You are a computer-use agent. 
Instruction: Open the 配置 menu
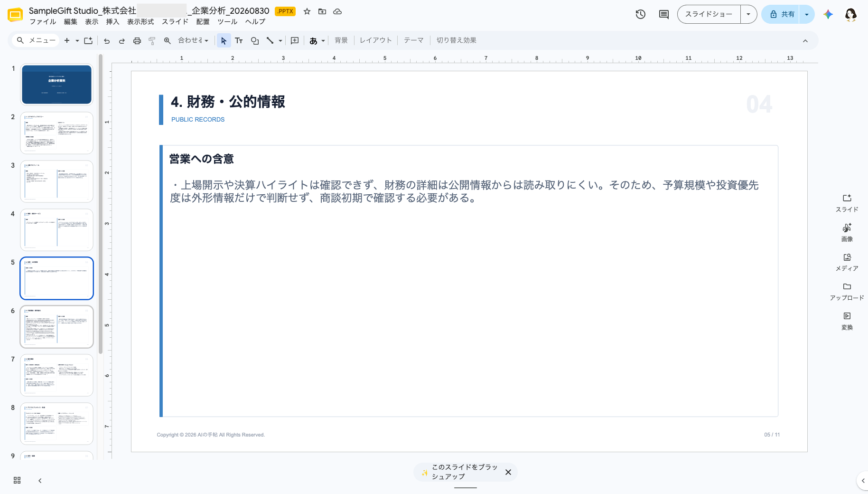point(203,22)
